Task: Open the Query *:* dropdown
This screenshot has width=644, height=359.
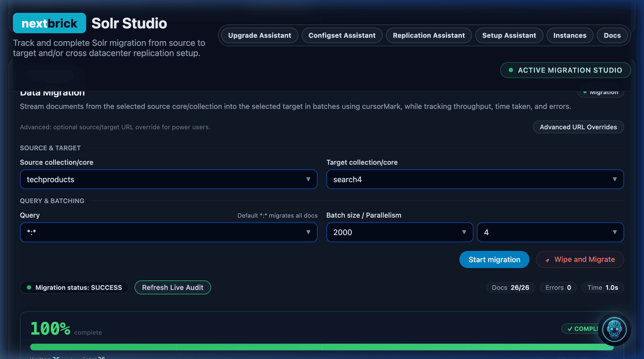Action: point(169,232)
